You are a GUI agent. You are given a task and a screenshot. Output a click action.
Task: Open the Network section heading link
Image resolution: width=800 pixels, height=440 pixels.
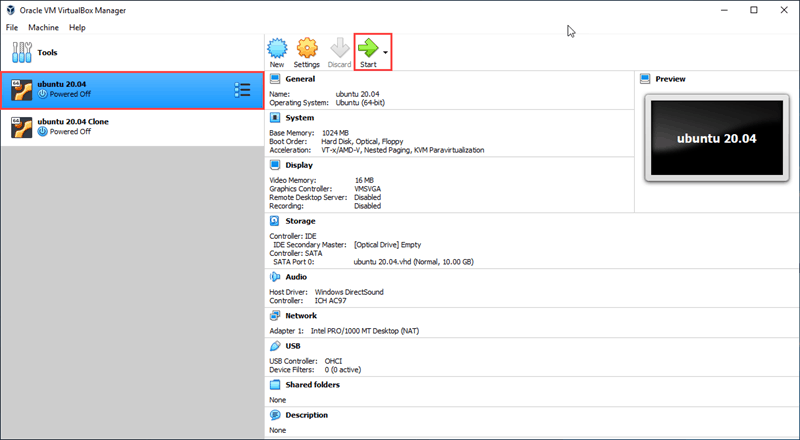301,315
